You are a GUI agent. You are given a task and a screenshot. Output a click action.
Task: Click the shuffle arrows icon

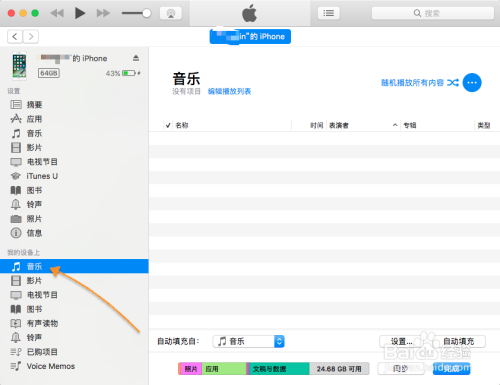453,83
